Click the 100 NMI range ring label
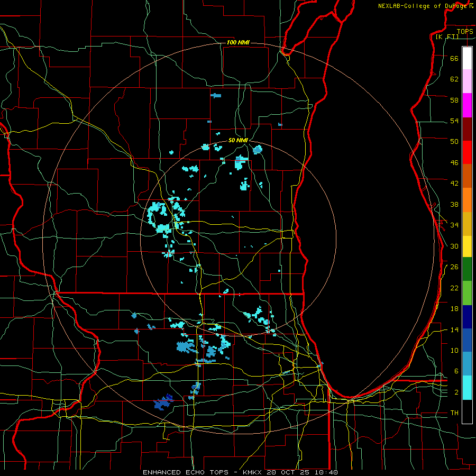 point(238,42)
